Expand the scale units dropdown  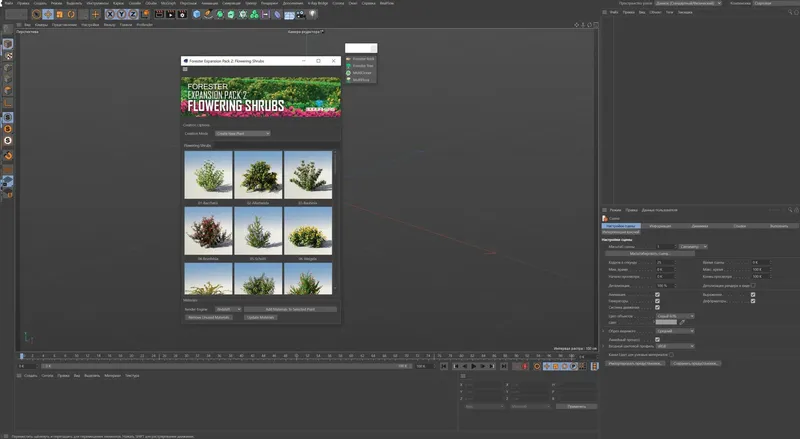tap(694, 246)
